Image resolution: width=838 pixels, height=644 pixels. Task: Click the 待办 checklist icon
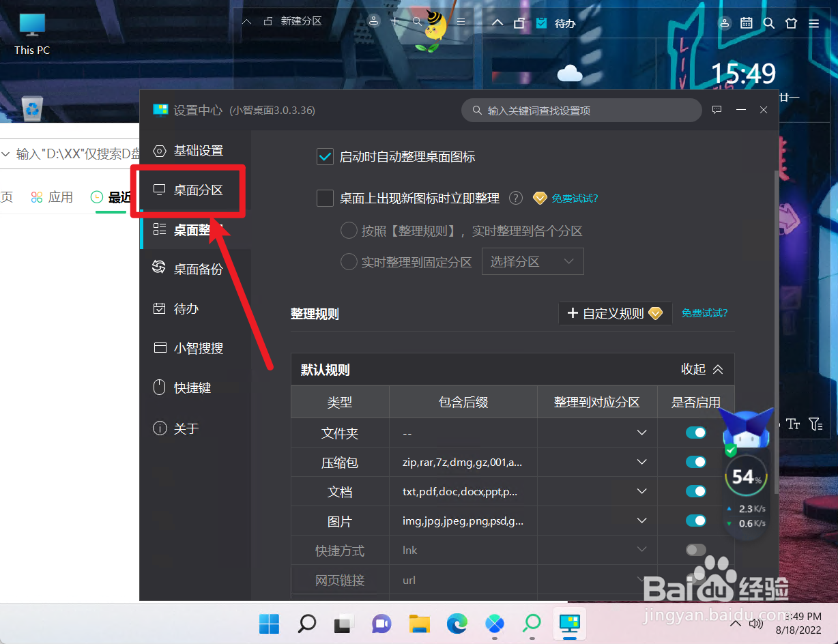[x=542, y=23]
